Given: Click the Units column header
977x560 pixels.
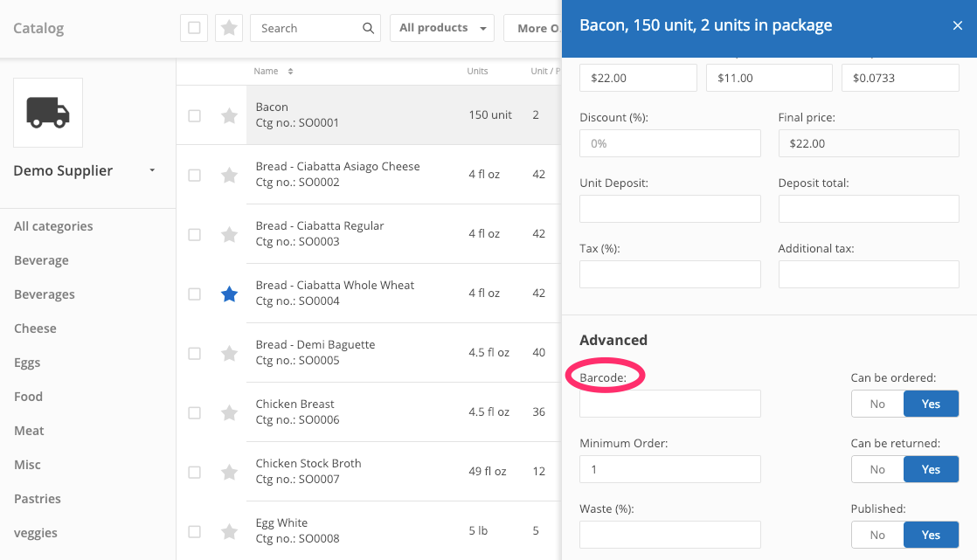Looking at the screenshot, I should point(477,71).
